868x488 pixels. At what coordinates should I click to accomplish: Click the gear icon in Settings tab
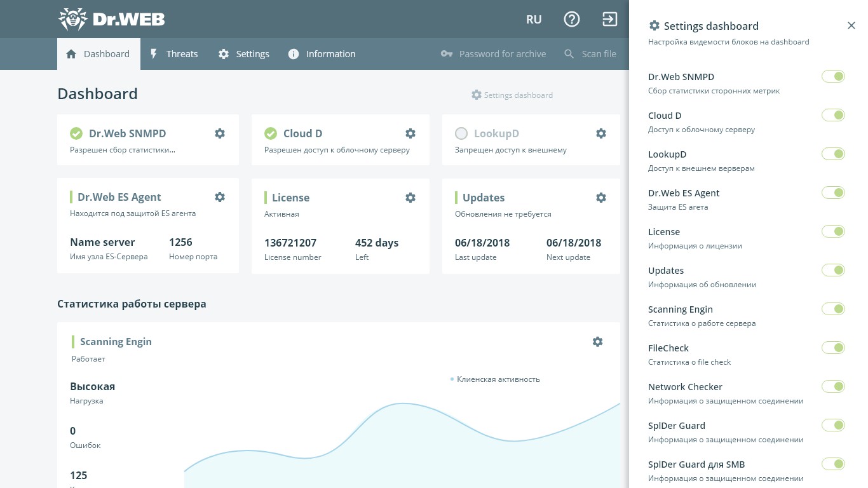[224, 54]
